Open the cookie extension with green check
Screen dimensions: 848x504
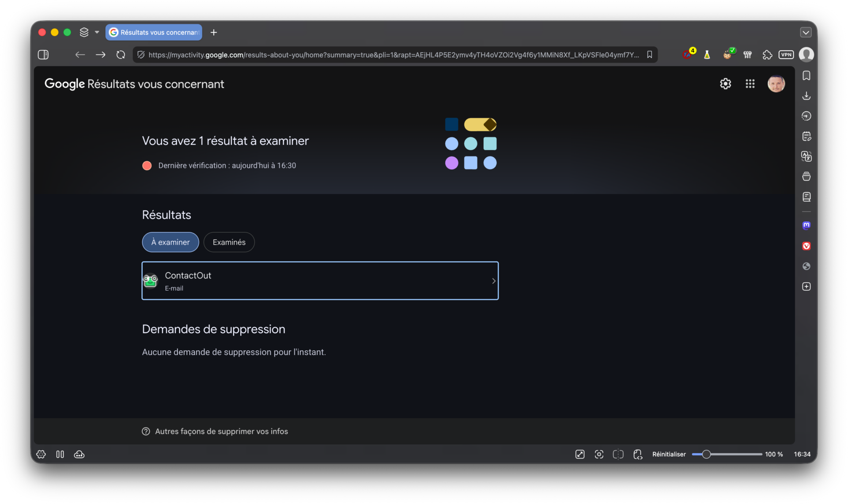coord(728,54)
